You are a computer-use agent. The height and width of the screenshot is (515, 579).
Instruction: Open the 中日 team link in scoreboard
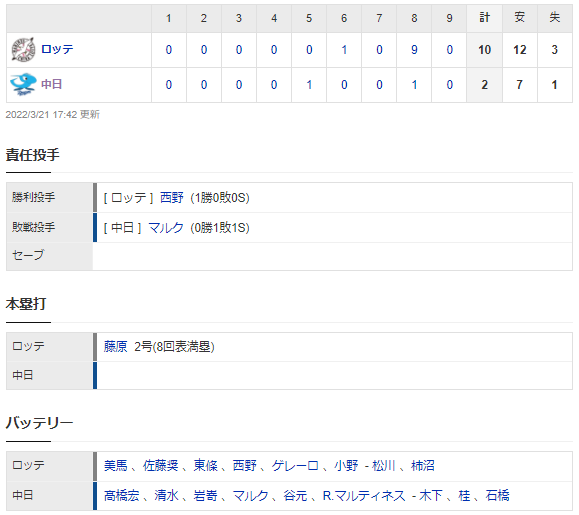51,84
